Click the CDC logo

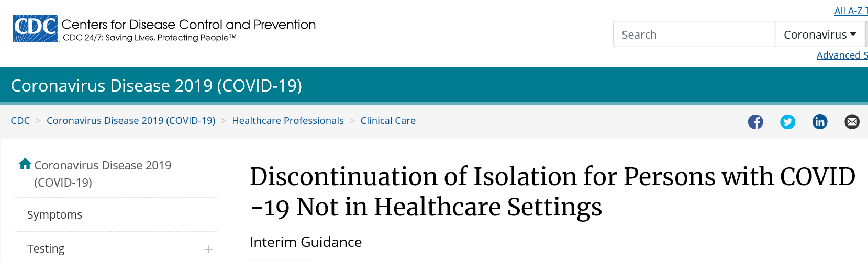(36, 28)
